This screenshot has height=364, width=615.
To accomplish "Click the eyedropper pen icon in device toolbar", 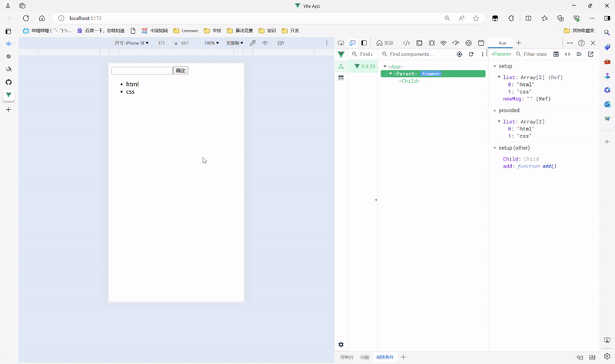I will pos(253,43).
